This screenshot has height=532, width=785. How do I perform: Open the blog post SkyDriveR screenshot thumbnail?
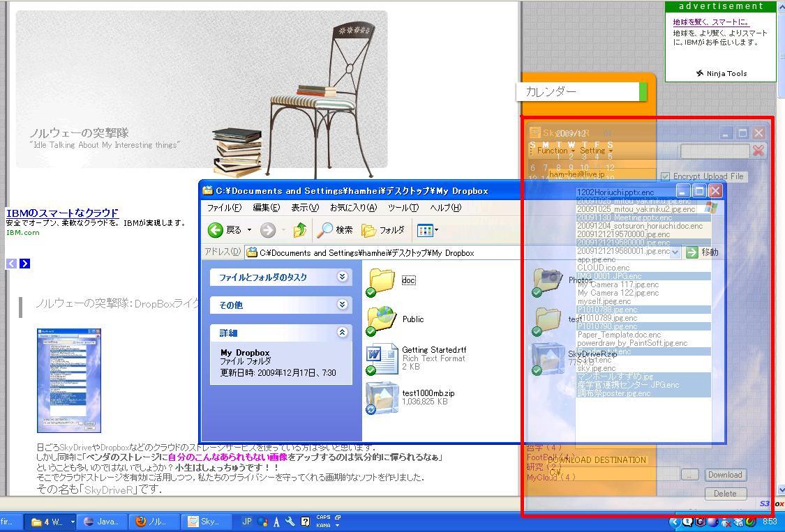69,381
